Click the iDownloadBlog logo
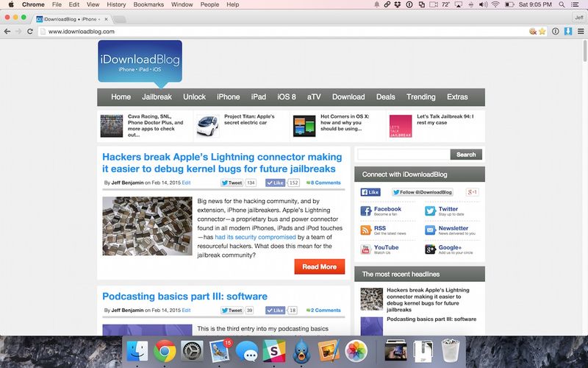The image size is (588, 368). click(140, 64)
